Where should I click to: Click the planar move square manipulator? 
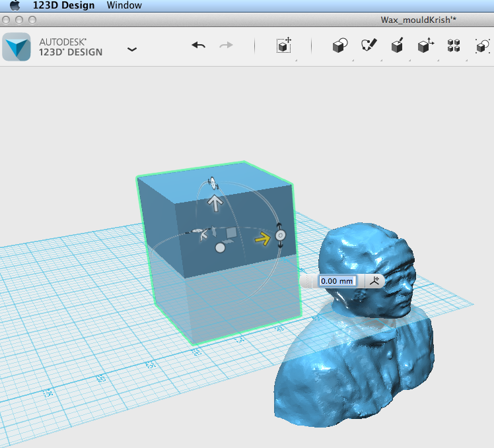232,233
